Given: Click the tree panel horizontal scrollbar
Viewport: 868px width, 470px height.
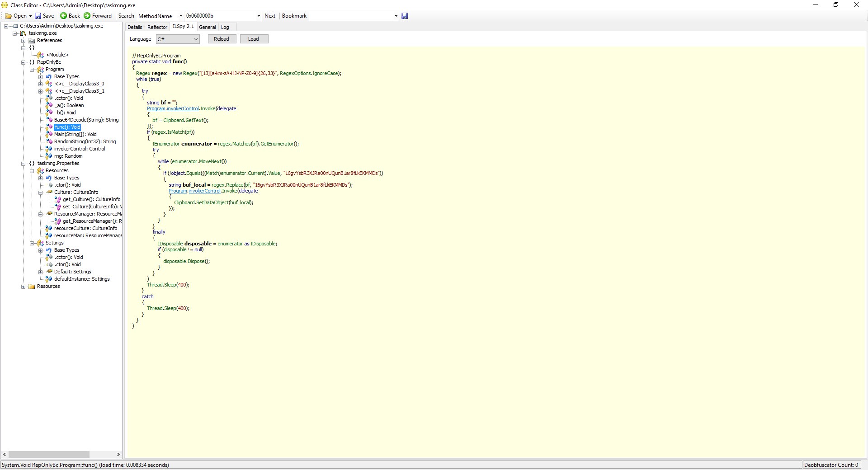Looking at the screenshot, I should point(49,454).
